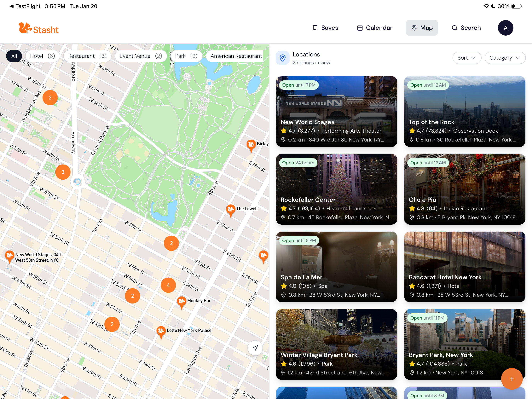This screenshot has width=532, height=399.
Task: Tap the 25 places in view text
Action: click(311, 62)
